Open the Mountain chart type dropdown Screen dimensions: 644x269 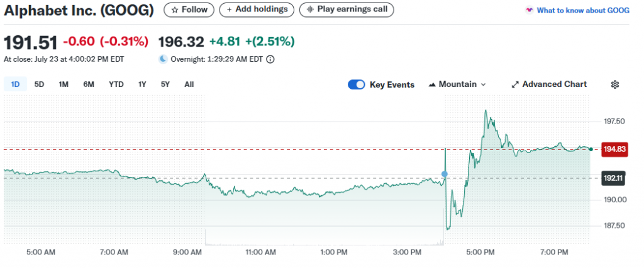point(457,84)
